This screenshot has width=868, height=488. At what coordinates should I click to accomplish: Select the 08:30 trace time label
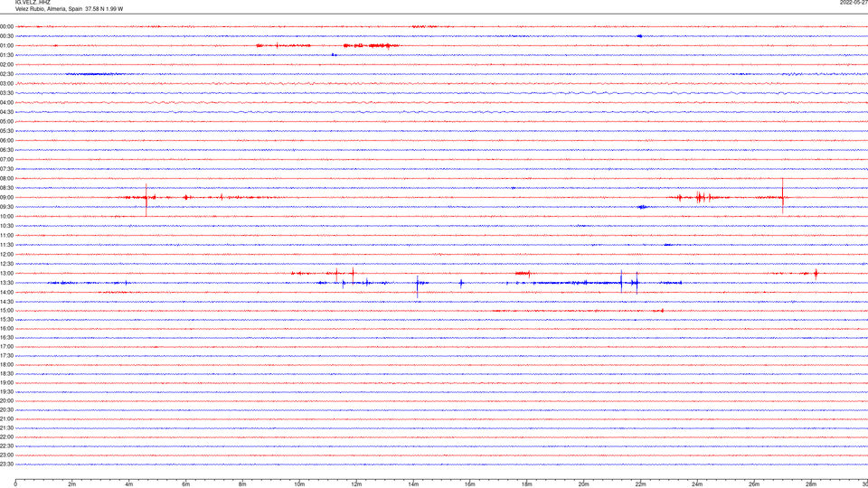click(6, 188)
